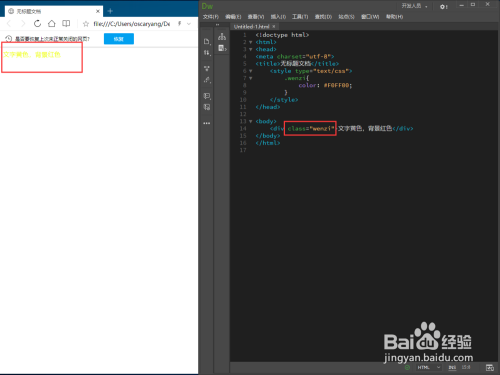Click the sync settings gear icon
This screenshot has width=500, height=375.
click(443, 6)
